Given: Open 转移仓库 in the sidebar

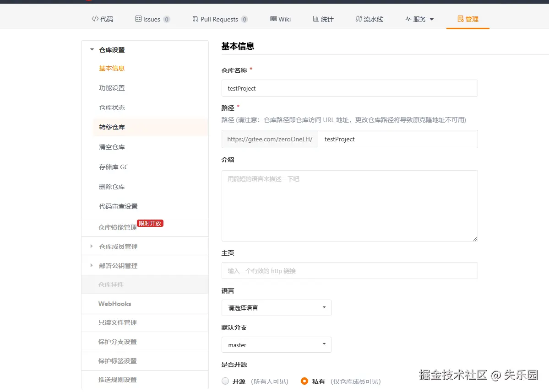Looking at the screenshot, I should 112,127.
